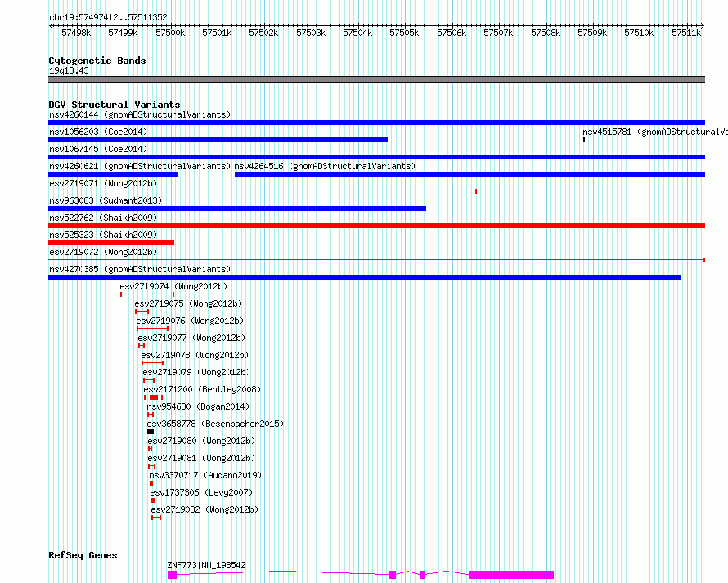
Task: Click the 57500k ruler tick label
Action: coord(170,33)
